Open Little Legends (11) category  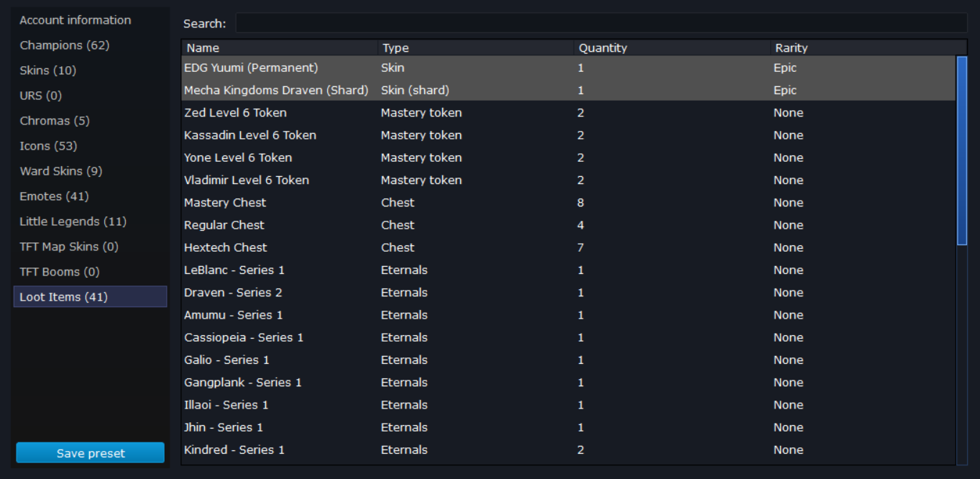coord(90,222)
